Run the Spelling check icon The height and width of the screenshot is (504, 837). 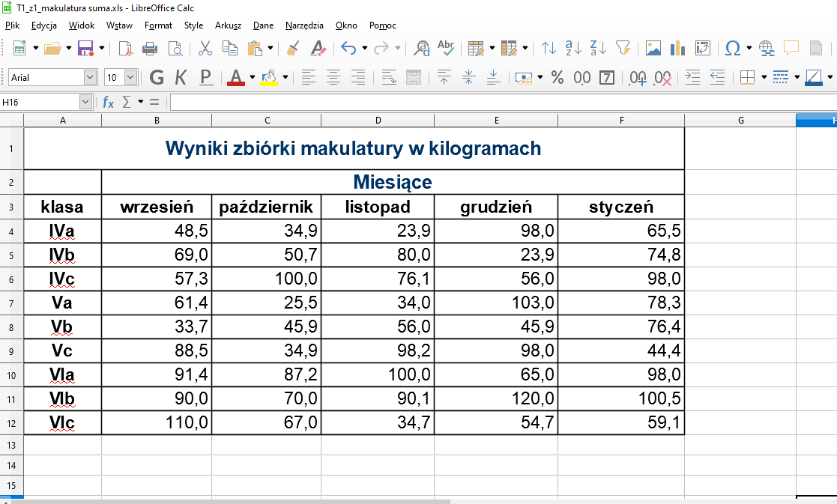(446, 49)
